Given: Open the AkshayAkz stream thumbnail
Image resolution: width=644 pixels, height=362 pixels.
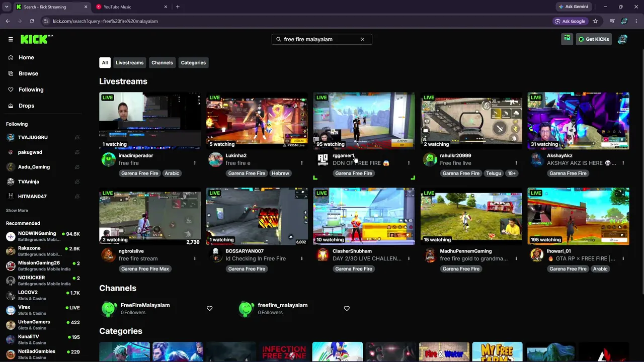Looking at the screenshot, I should [x=578, y=121].
